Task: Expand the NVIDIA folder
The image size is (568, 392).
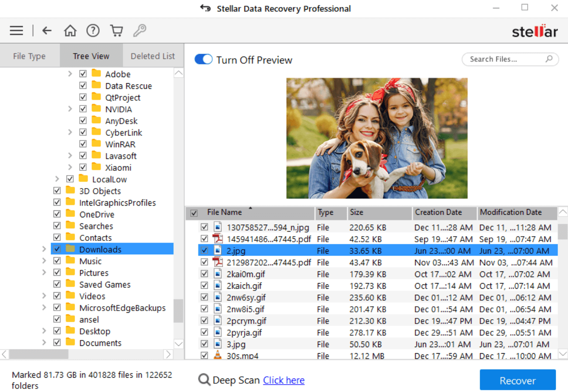Action: [x=70, y=108]
